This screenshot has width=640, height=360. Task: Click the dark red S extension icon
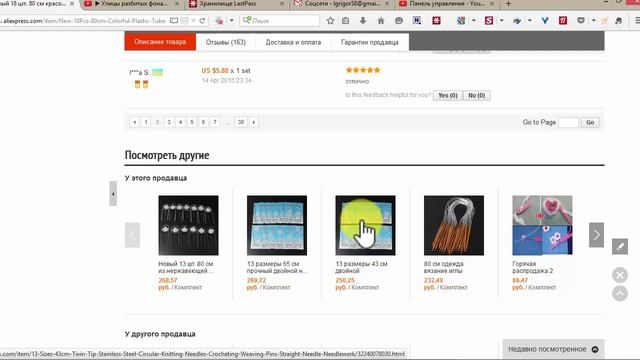[x=489, y=20]
